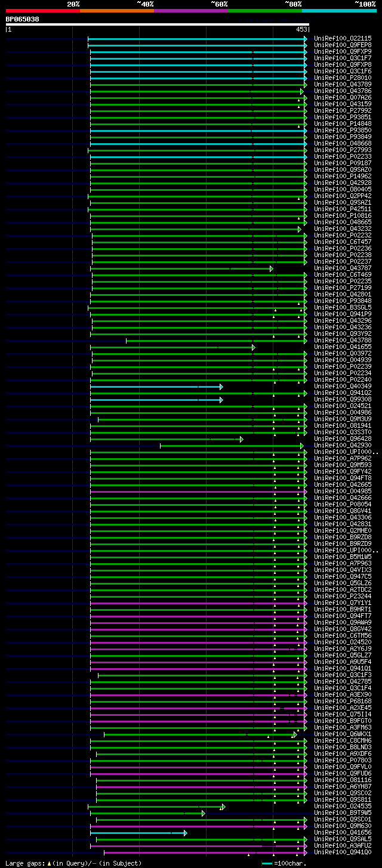Viewport: 382px width, 868px height.
Task: Select the UniRef100_O48668 entry
Action: coord(343,144)
